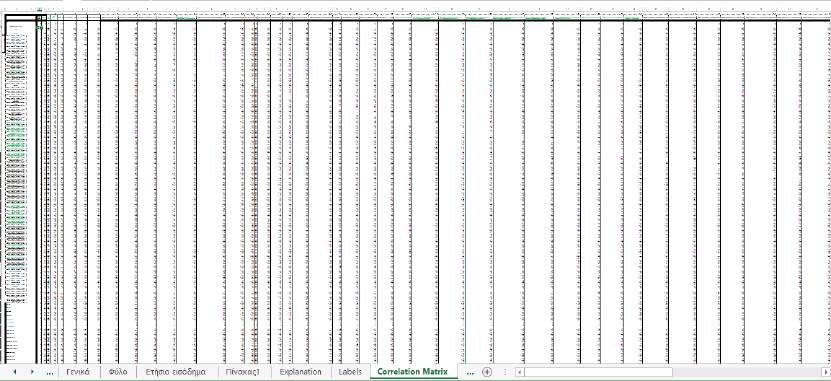This screenshot has height=381, width=831.
Task: Click the new sheet plus icon
Action: (x=487, y=372)
